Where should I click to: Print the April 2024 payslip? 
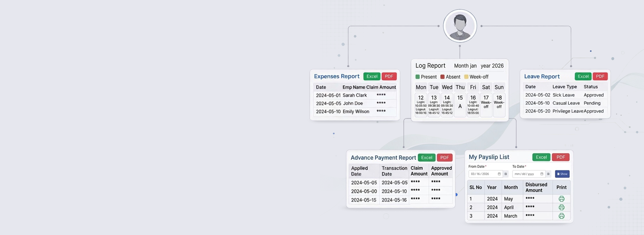[561, 207]
